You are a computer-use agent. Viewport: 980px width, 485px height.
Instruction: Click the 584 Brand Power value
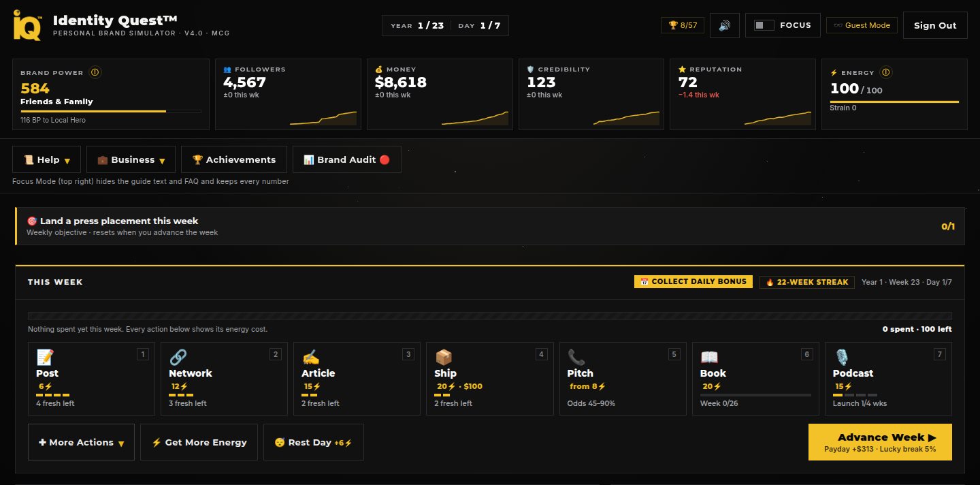[35, 89]
